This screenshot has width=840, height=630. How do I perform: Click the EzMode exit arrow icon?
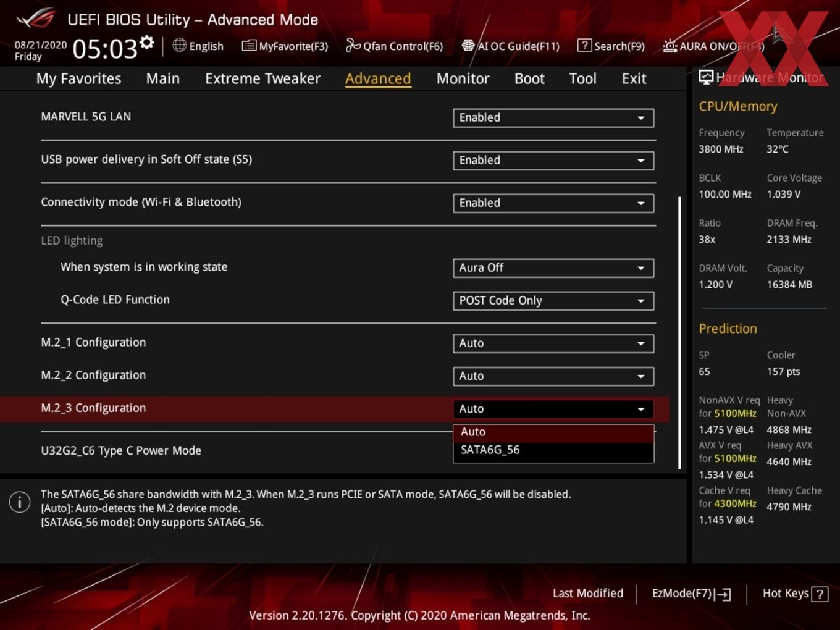click(723, 594)
